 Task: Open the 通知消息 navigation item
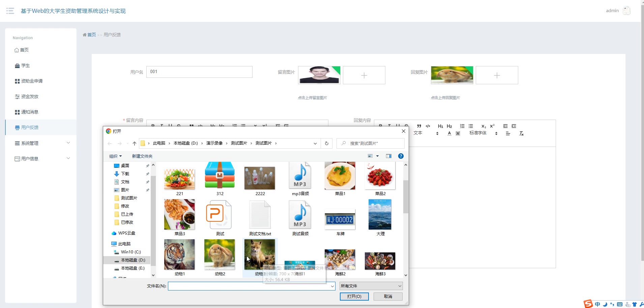click(41, 112)
